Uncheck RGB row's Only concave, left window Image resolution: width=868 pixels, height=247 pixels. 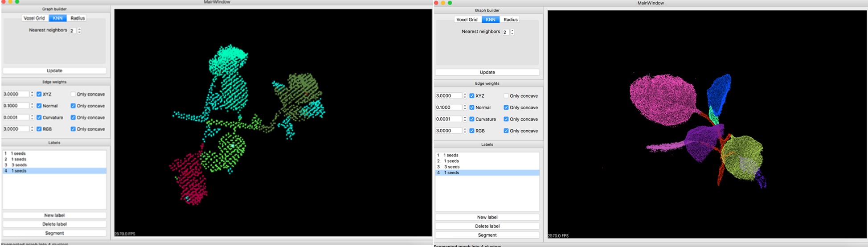pos(73,129)
